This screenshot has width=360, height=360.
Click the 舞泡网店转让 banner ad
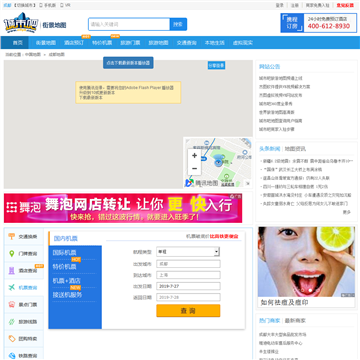pyautogui.click(x=123, y=208)
